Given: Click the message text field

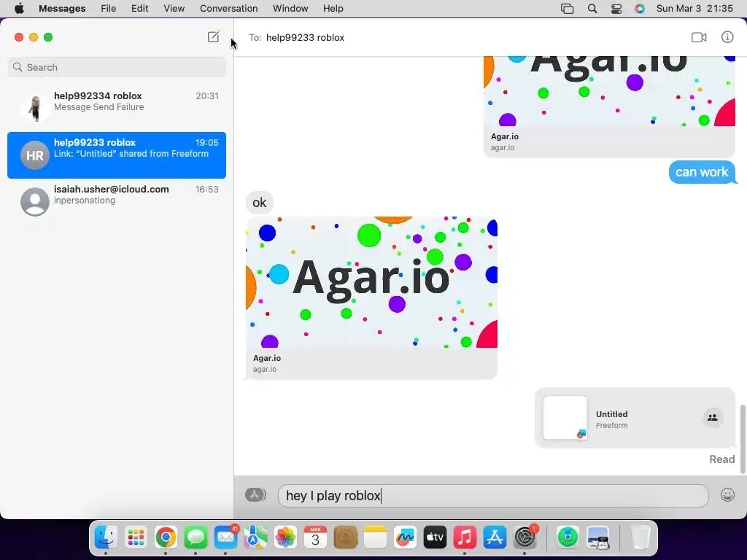Looking at the screenshot, I should tap(493, 495).
